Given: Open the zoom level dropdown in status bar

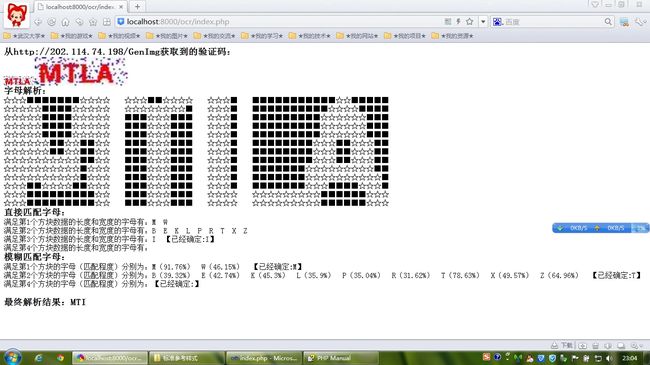Looking at the screenshot, I should point(636,346).
